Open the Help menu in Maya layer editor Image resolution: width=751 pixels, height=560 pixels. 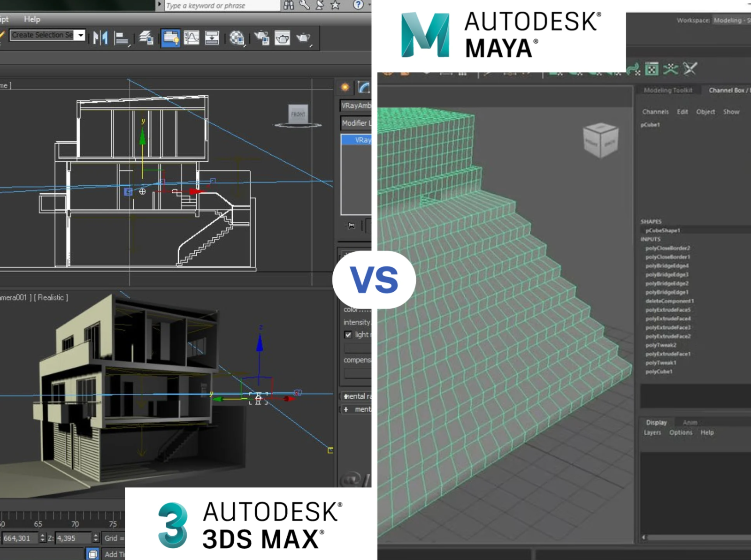pos(707,432)
